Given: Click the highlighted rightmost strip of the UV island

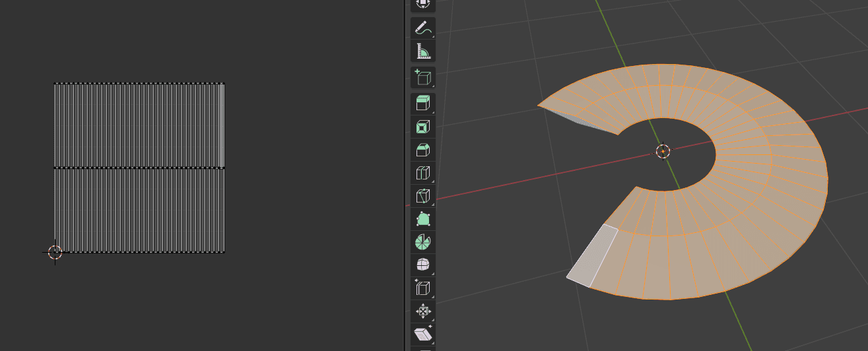Looking at the screenshot, I should point(222,125).
